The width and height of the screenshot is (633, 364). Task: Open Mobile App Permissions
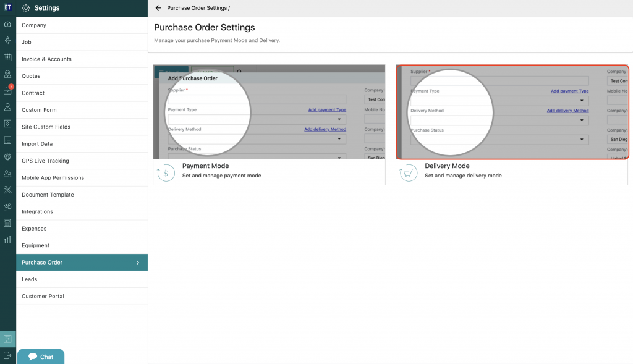pyautogui.click(x=82, y=177)
